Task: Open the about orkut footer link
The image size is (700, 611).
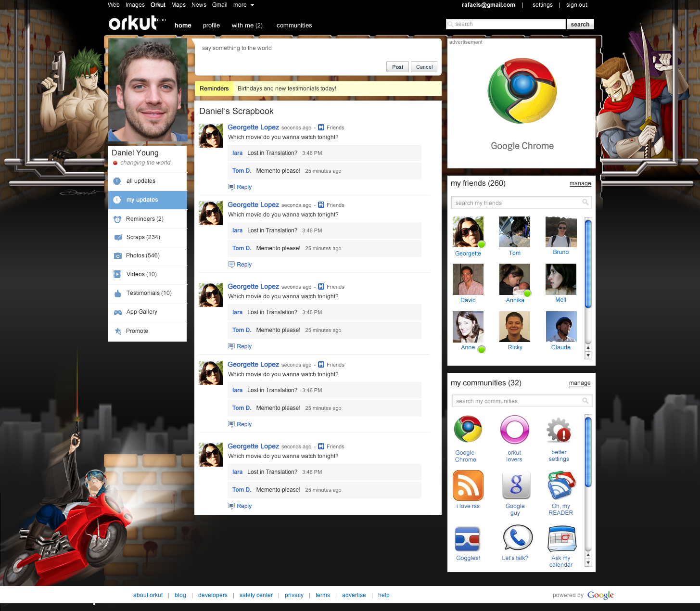Action: click(x=148, y=595)
